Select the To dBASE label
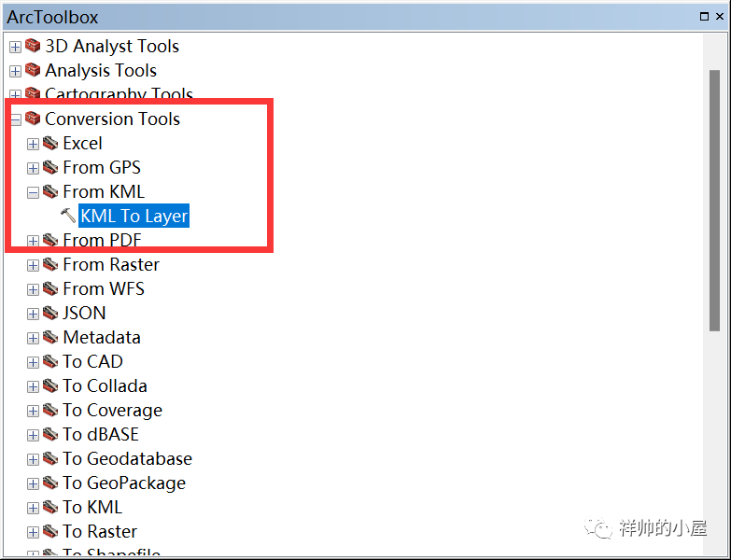The image size is (731, 560). pos(101,434)
